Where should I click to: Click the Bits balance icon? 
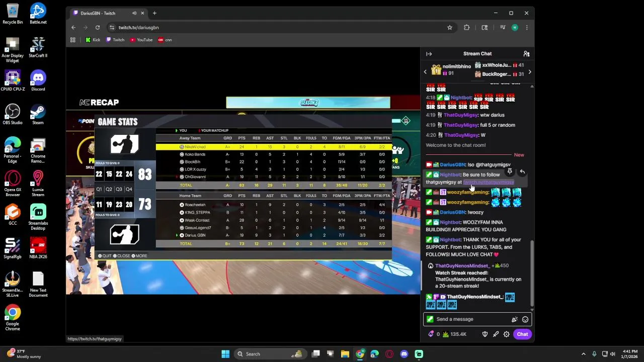[x=431, y=334]
